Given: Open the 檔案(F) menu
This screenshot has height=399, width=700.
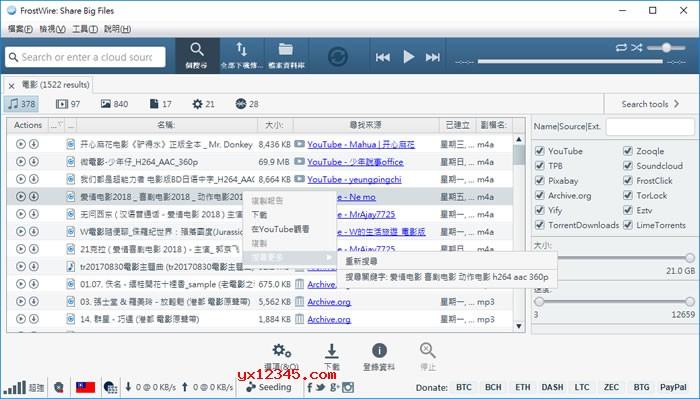Looking at the screenshot, I should pos(20,29).
